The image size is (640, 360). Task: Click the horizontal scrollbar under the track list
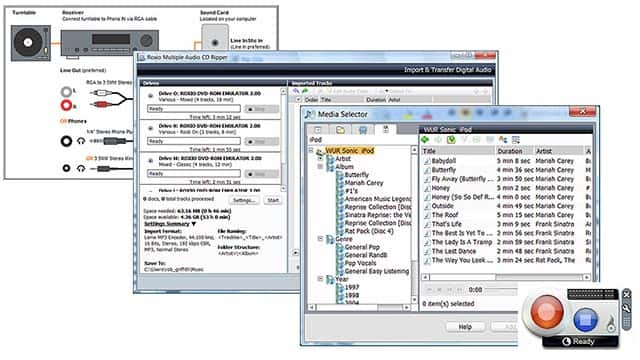(506, 277)
